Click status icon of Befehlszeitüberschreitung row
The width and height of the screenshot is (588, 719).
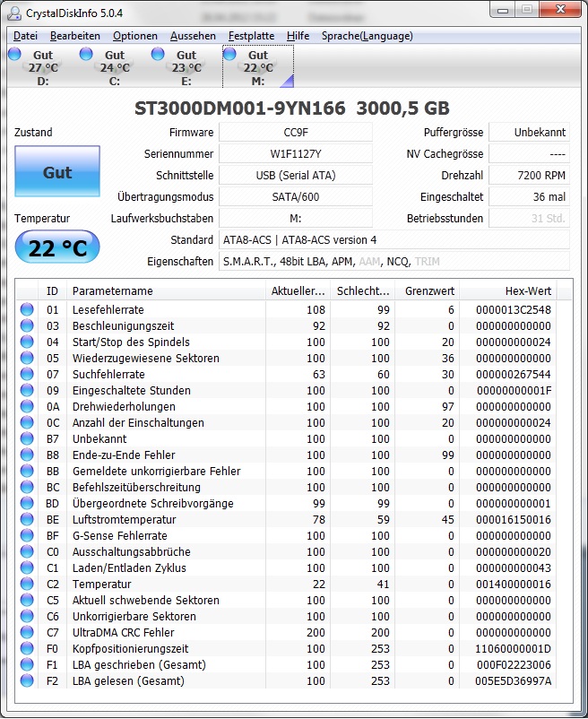27,487
